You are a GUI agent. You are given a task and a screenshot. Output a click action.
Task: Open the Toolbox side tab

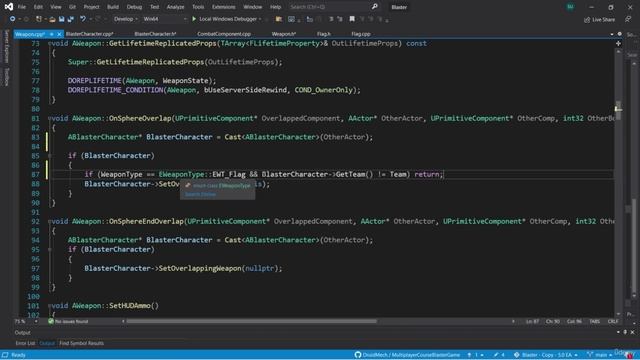pyautogui.click(x=6, y=76)
